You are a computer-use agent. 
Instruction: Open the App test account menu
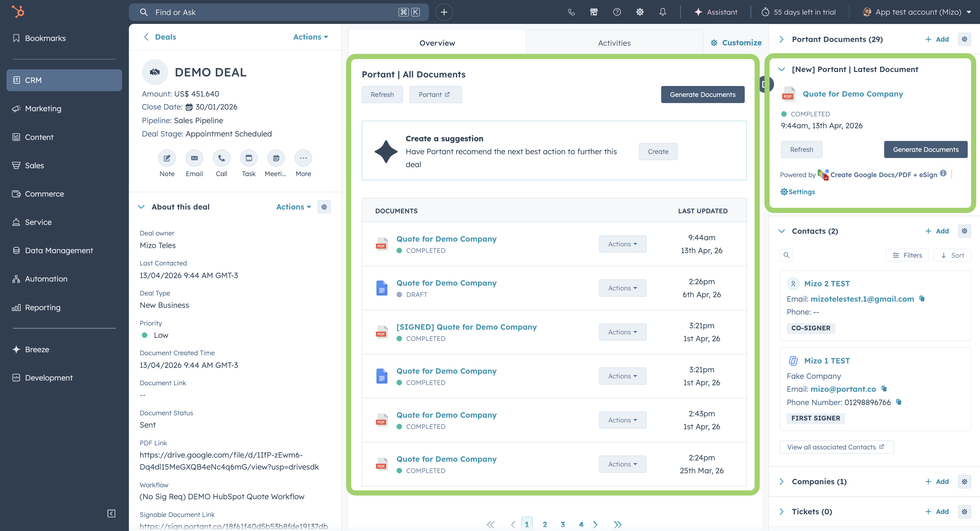[917, 12]
